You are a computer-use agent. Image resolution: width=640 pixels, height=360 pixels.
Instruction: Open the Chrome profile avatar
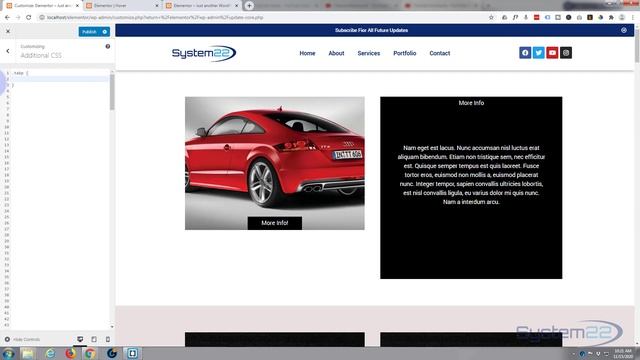[x=622, y=18]
